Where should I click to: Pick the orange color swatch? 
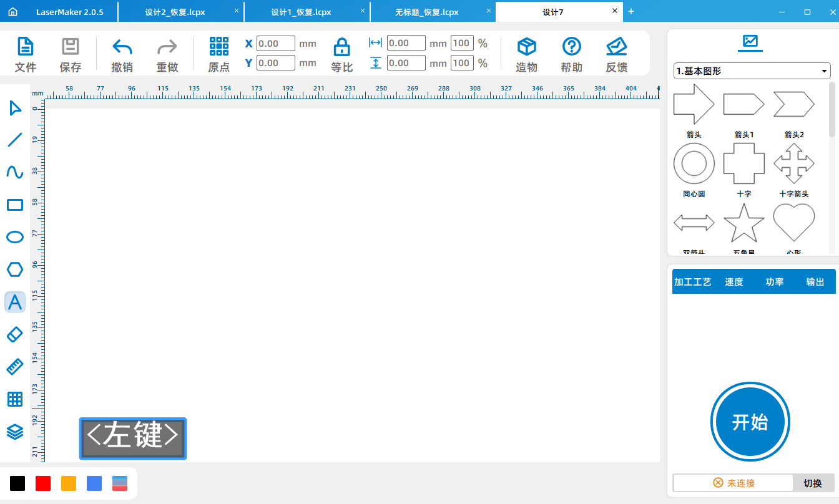(x=69, y=483)
